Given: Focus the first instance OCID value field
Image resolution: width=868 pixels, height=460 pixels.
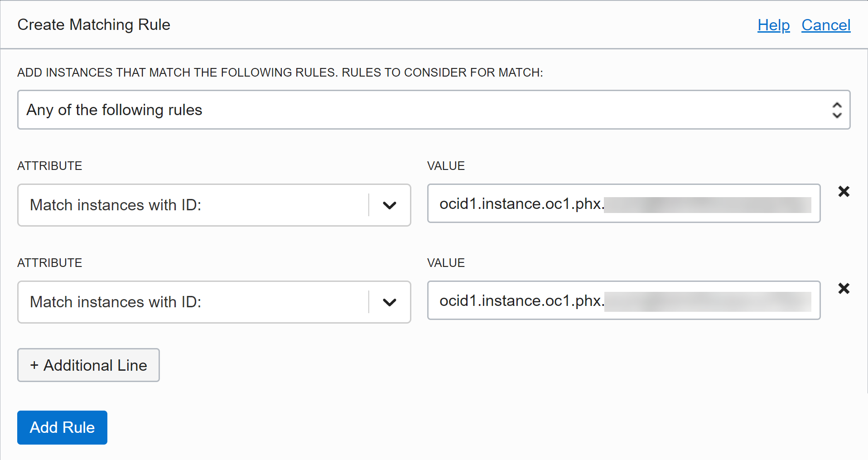Looking at the screenshot, I should [623, 203].
